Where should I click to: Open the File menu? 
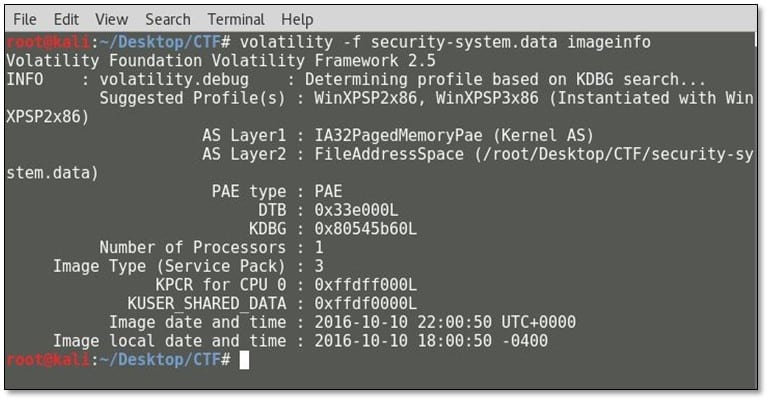[x=25, y=19]
